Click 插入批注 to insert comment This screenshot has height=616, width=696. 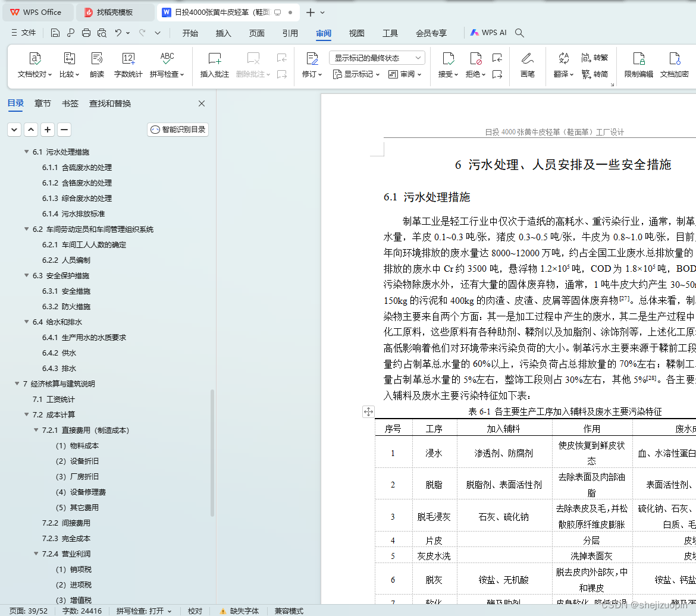[214, 65]
